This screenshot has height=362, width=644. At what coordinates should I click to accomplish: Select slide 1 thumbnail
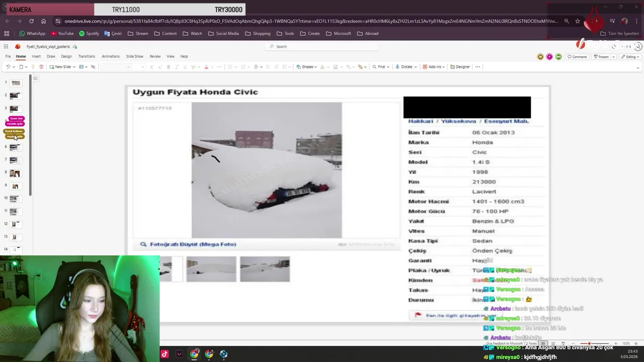16,83
